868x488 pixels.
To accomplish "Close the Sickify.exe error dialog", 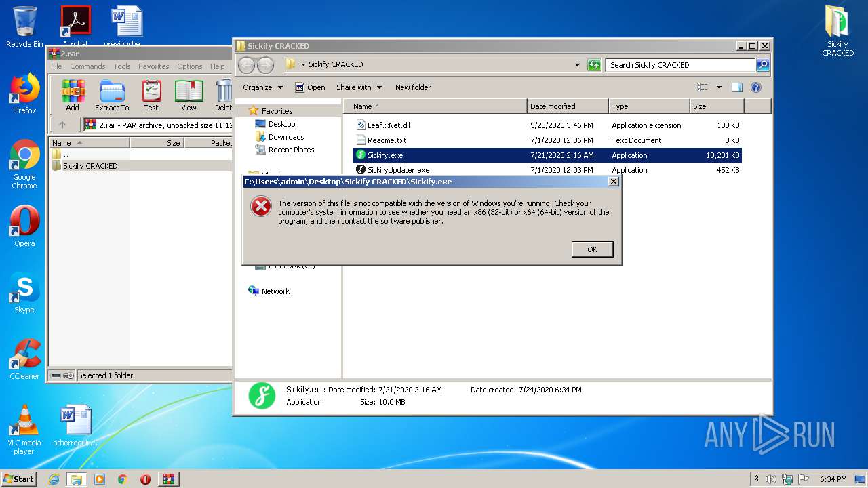I will [x=613, y=182].
